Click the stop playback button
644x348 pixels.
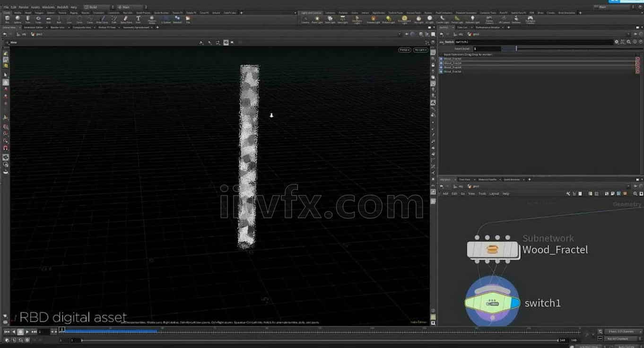coord(20,332)
